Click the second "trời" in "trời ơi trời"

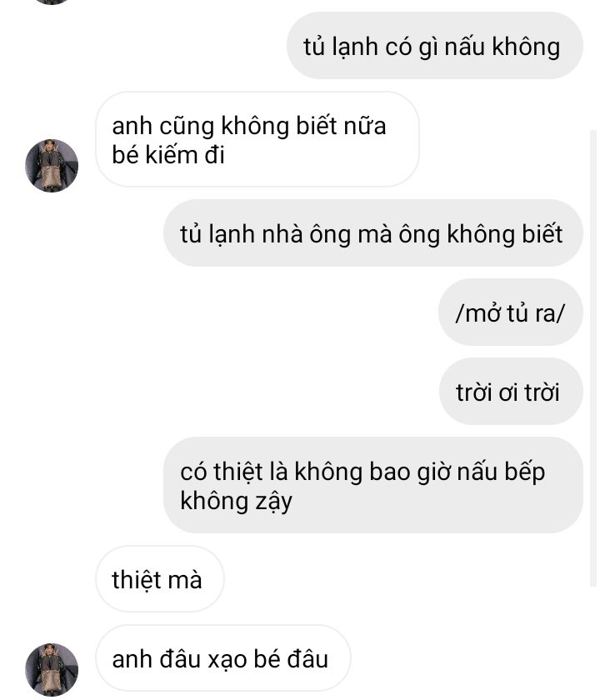542,392
